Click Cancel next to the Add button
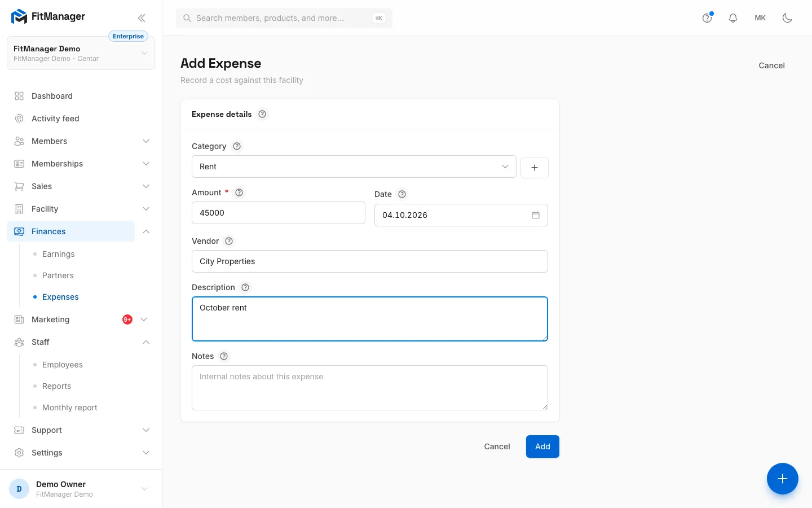This screenshot has height=508, width=812. coord(497,446)
